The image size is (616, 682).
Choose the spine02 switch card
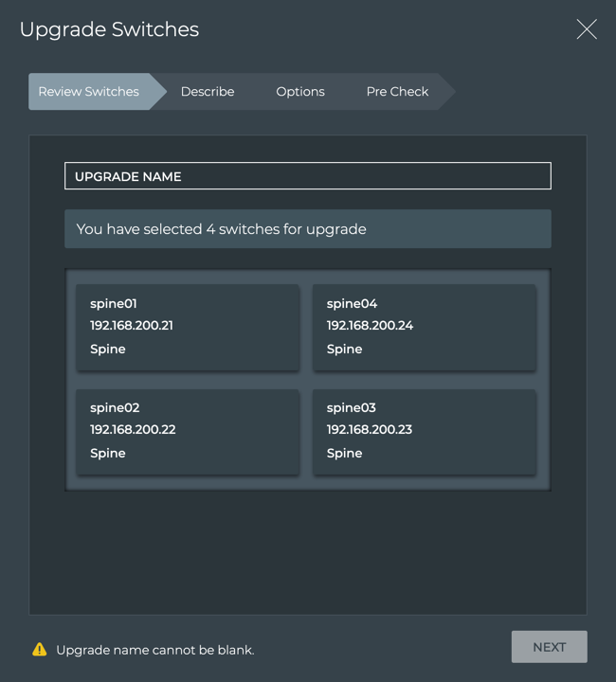click(188, 431)
